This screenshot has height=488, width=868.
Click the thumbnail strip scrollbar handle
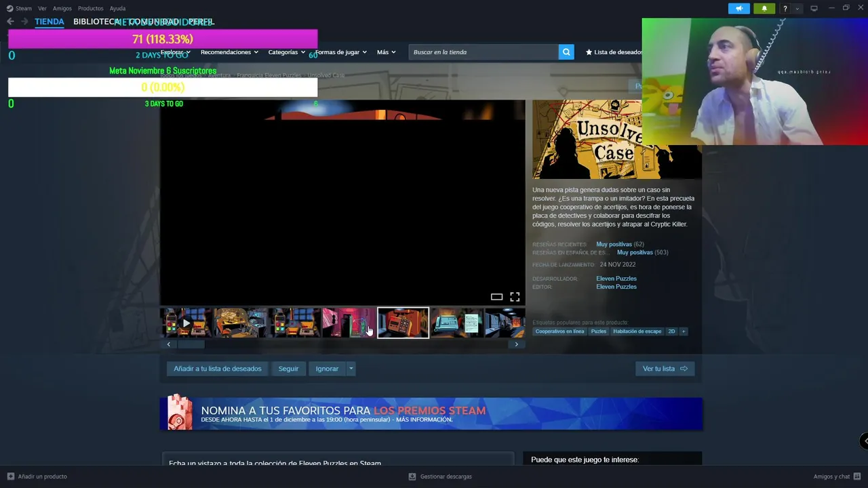click(191, 344)
